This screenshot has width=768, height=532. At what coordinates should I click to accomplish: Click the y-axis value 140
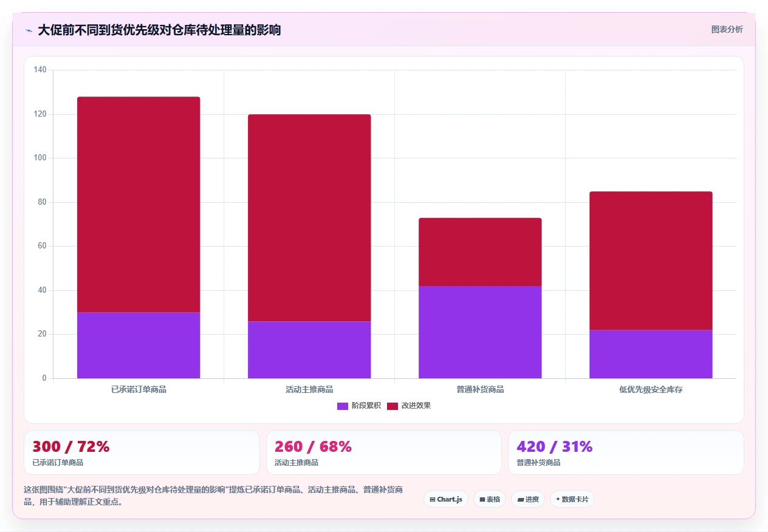coord(40,70)
